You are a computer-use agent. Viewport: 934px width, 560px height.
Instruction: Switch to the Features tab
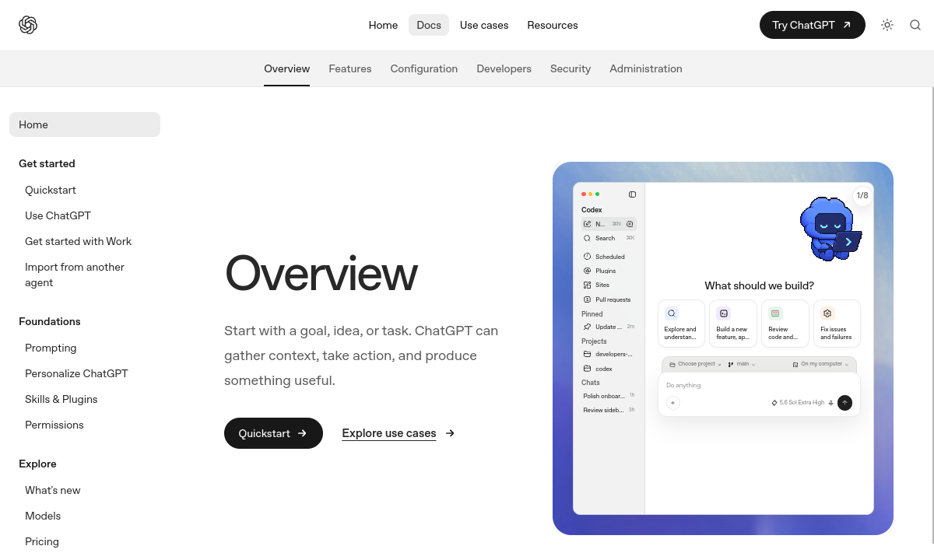[350, 68]
